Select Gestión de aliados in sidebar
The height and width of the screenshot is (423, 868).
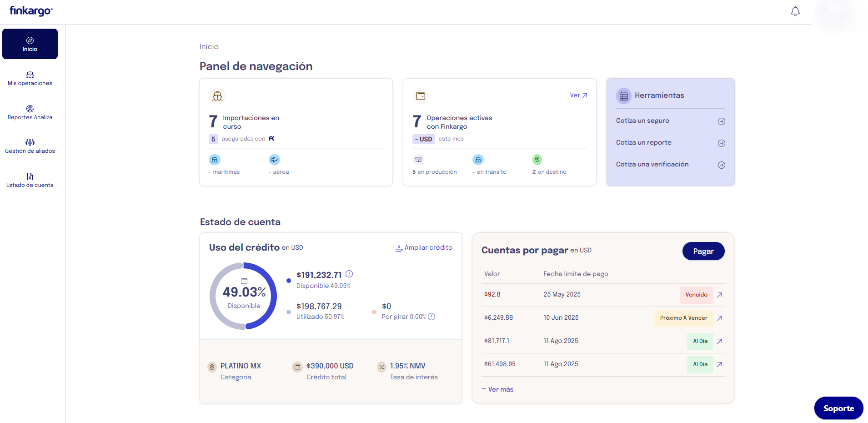(x=30, y=146)
